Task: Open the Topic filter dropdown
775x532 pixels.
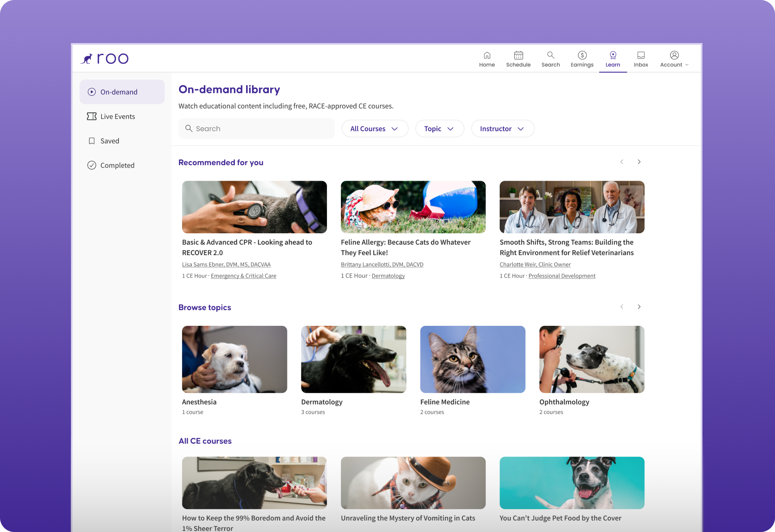Action: coord(440,128)
